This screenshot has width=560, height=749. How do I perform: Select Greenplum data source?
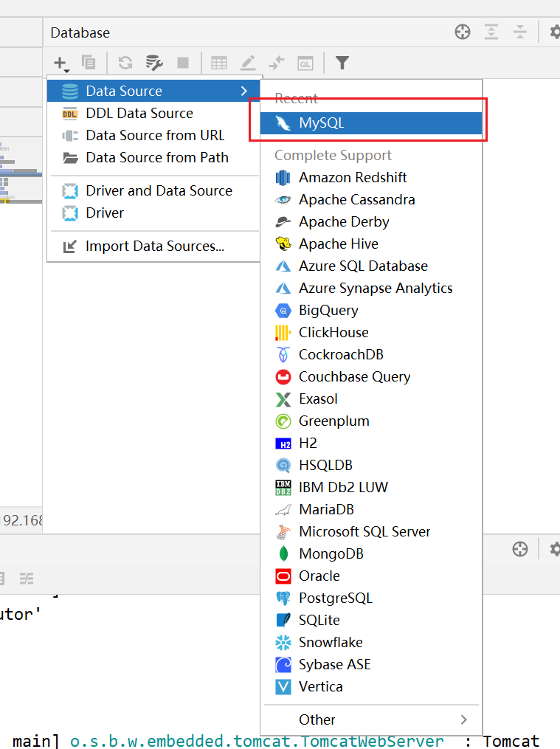pos(371,421)
